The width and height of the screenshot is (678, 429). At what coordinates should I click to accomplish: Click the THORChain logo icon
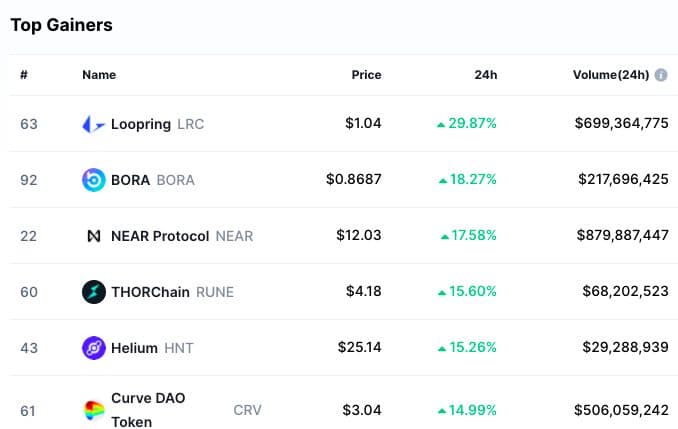click(x=93, y=292)
